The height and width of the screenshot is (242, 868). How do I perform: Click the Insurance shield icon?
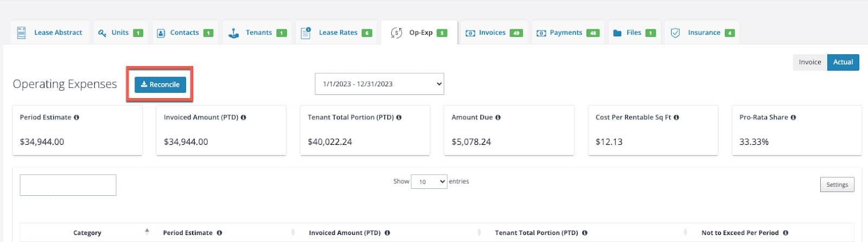tap(675, 33)
